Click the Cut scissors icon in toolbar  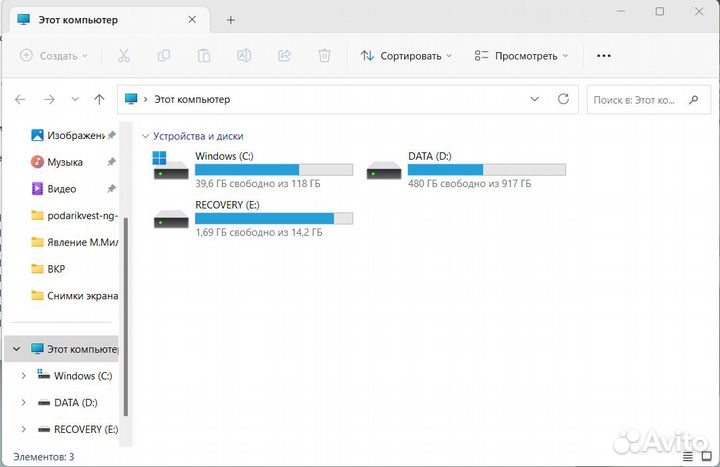(x=124, y=56)
